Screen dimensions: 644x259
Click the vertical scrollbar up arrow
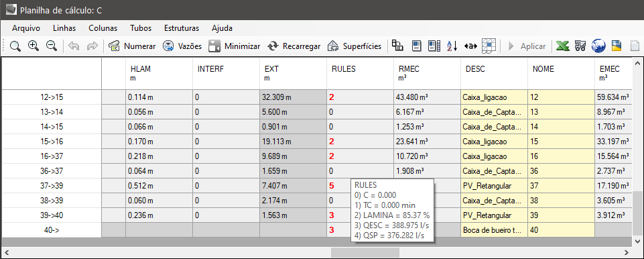[x=637, y=63]
